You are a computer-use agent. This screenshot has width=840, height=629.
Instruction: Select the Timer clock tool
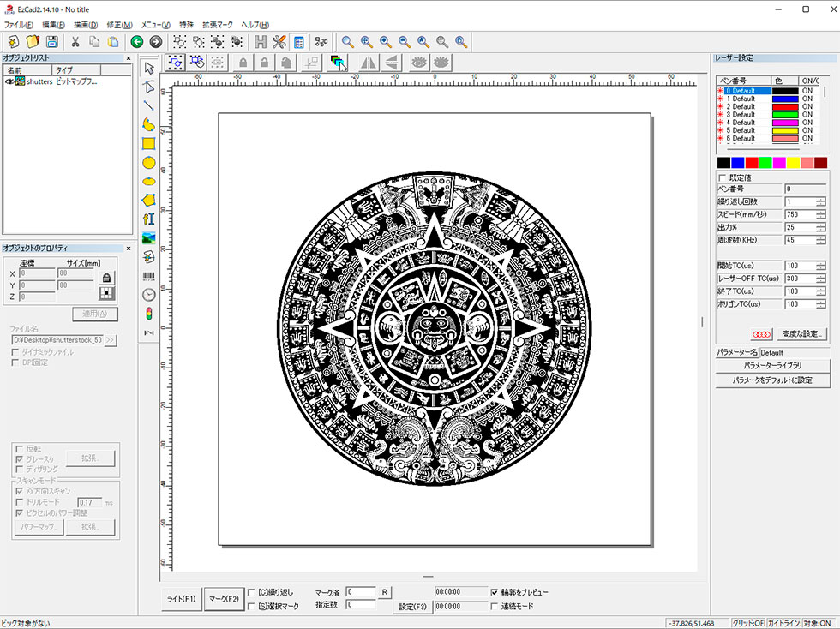pyautogui.click(x=149, y=295)
